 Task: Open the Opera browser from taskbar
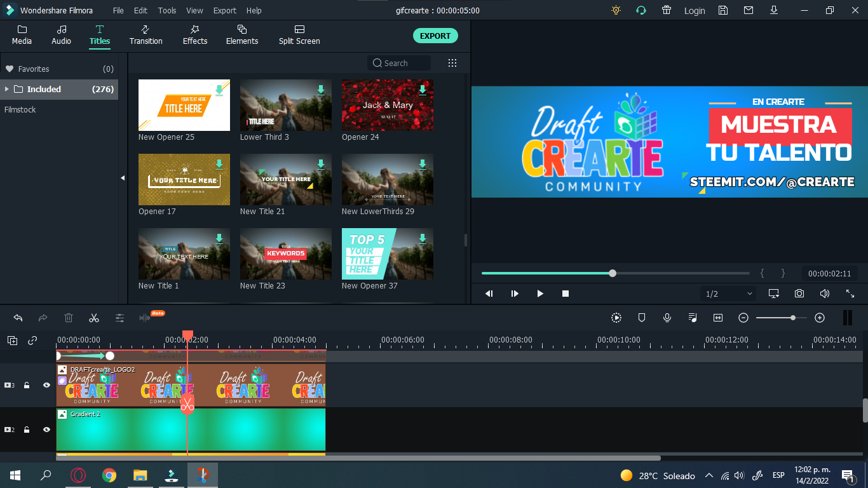[x=78, y=475]
